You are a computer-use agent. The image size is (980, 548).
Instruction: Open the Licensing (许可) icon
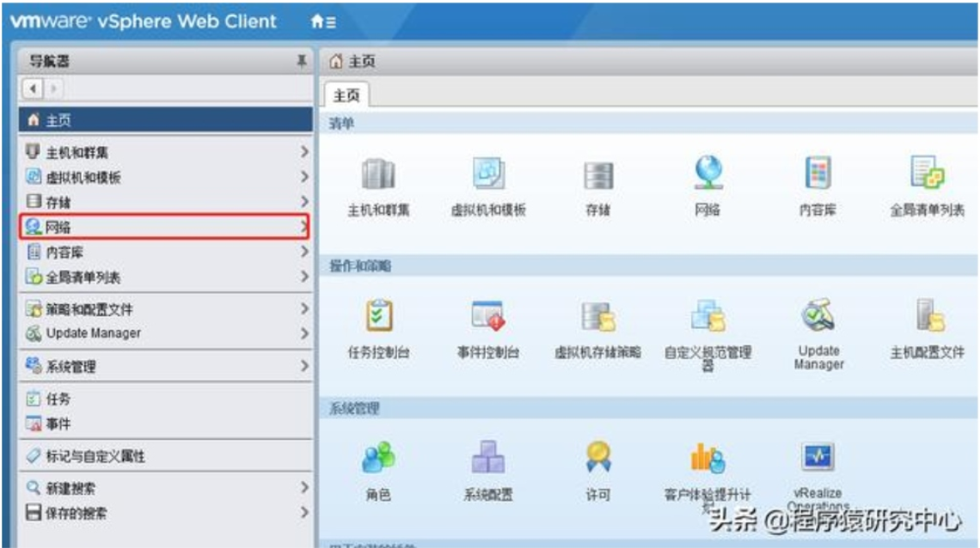598,458
